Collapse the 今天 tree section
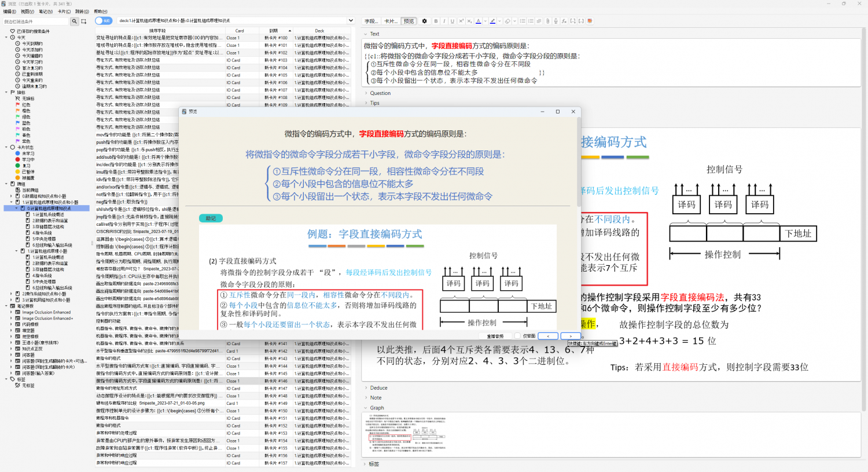 [6, 38]
